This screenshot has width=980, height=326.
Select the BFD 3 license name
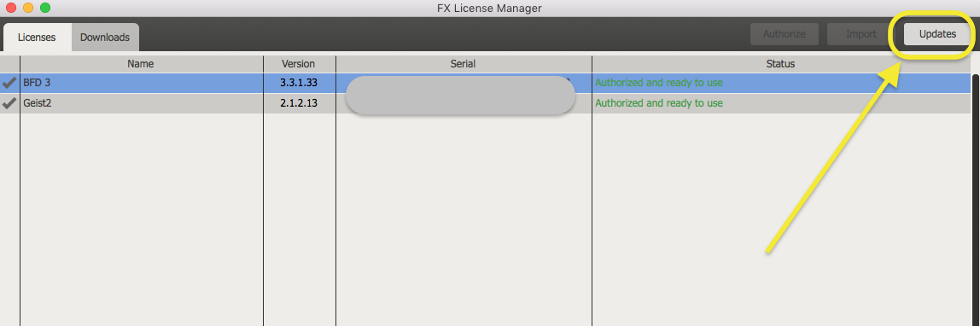(x=37, y=83)
